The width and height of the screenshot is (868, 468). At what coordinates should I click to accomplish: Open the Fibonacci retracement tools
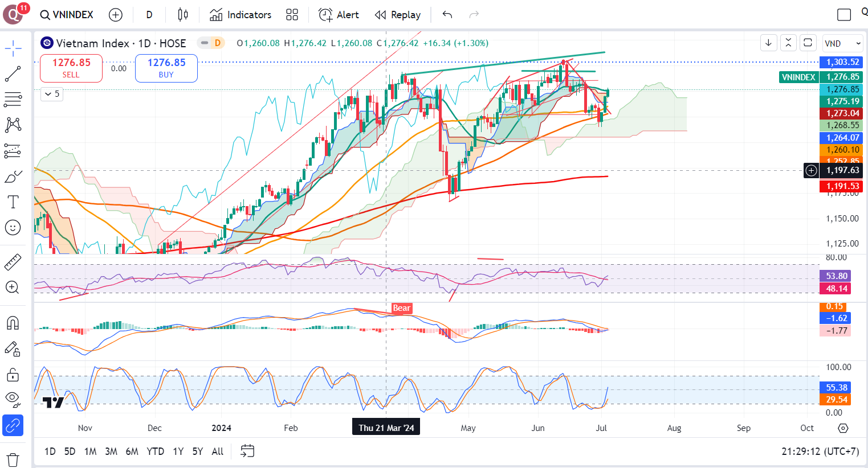pyautogui.click(x=13, y=99)
